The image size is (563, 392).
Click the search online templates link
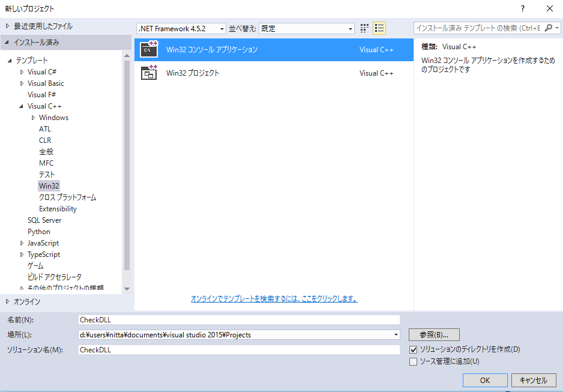pos(274,298)
